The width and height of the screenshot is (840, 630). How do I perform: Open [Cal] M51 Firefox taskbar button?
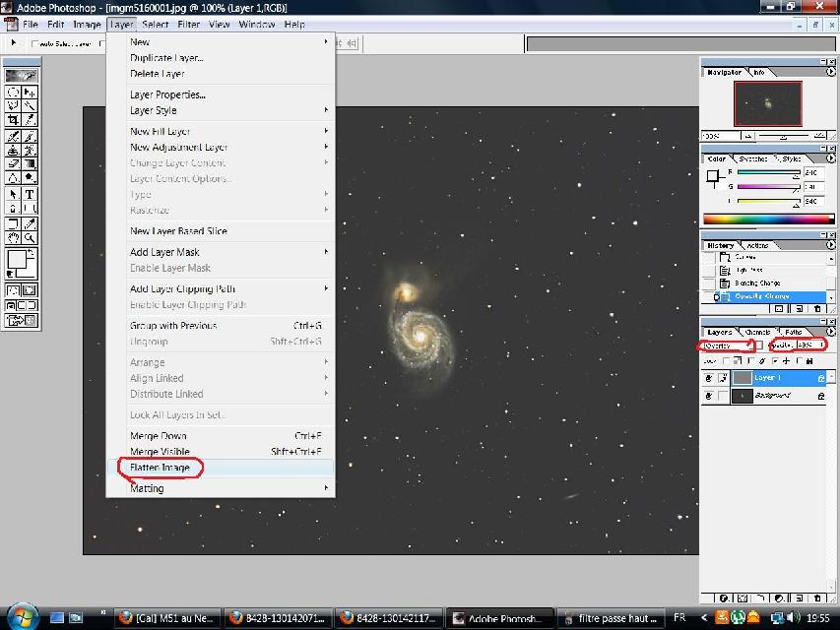168,618
